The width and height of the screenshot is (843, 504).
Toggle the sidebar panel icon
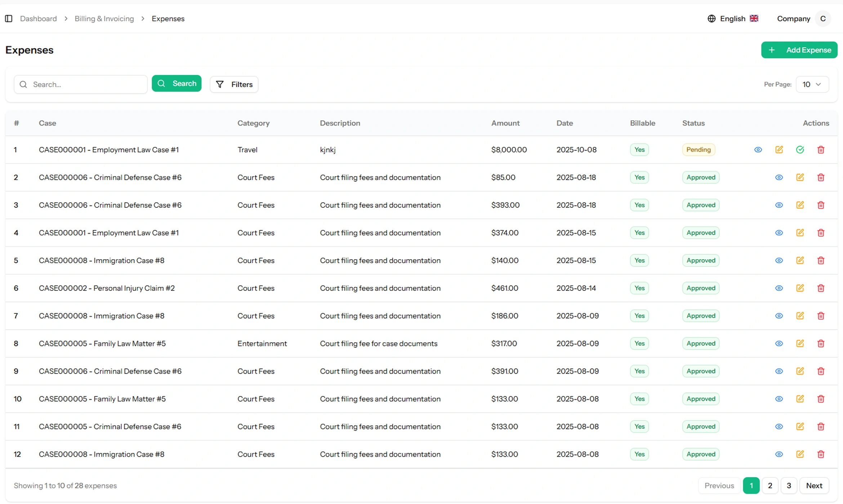tap(9, 18)
